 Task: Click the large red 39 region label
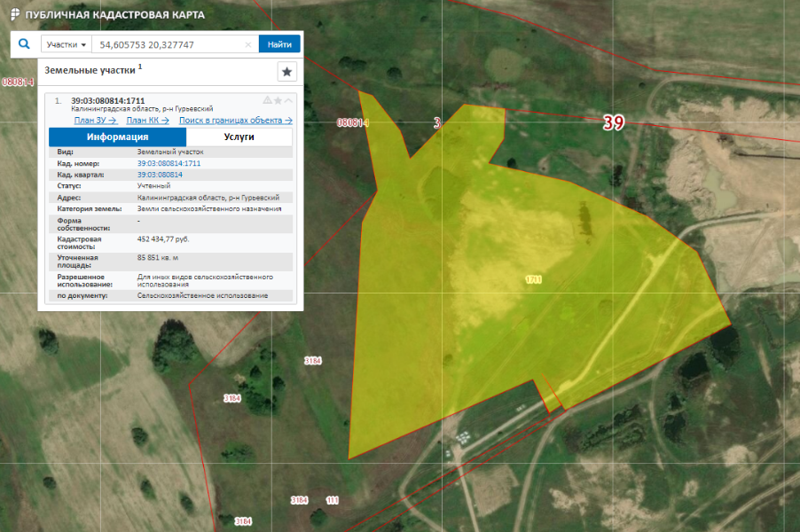tap(614, 122)
